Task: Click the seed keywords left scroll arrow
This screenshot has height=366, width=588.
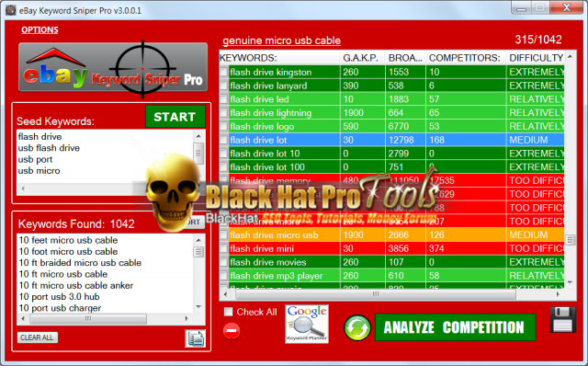Action: [x=23, y=189]
